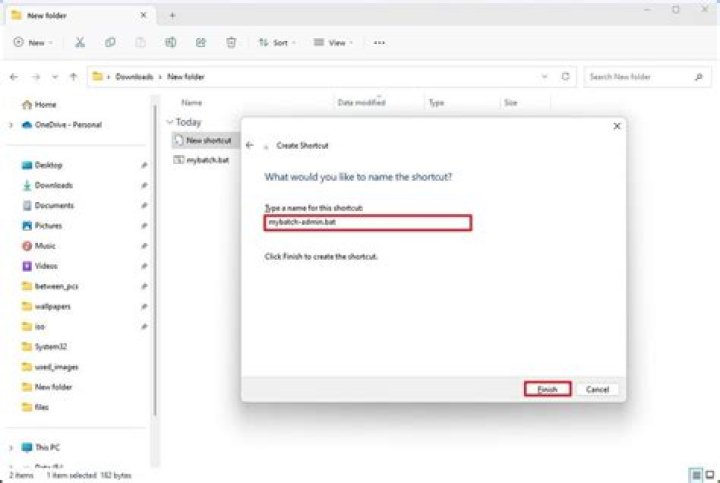Close the New folder tab
Image resolution: width=720 pixels, height=483 pixels.
pos(143,15)
